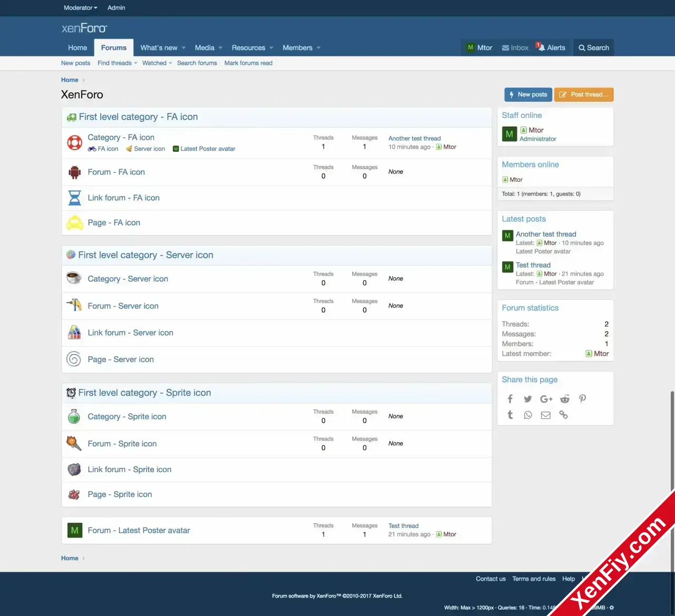The image size is (675, 616).
Task: Share this page on Reddit
Action: pos(565,399)
